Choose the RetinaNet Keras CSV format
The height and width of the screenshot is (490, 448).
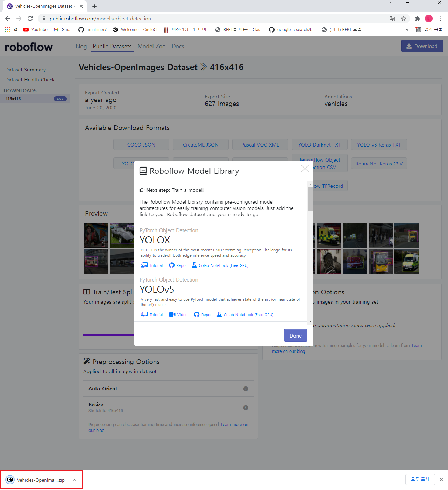(x=379, y=163)
